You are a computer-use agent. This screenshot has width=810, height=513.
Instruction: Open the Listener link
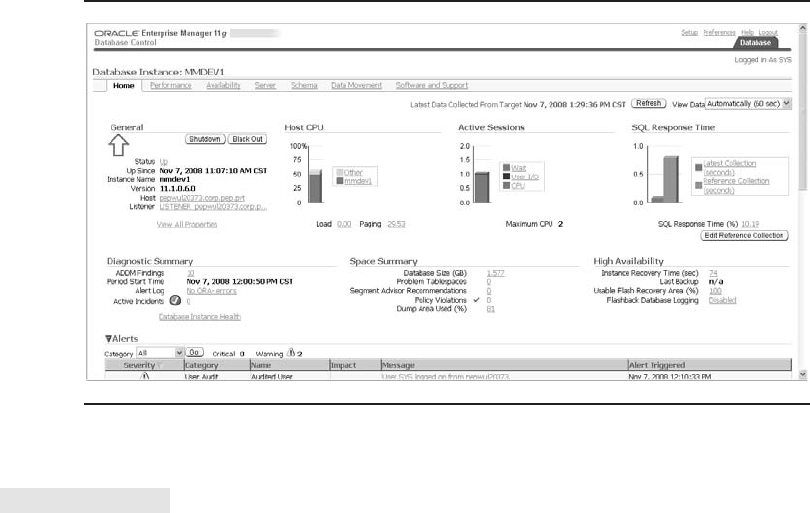click(213, 207)
